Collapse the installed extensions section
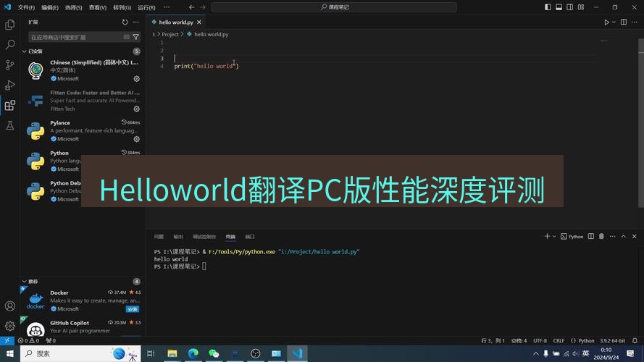 pyautogui.click(x=24, y=51)
